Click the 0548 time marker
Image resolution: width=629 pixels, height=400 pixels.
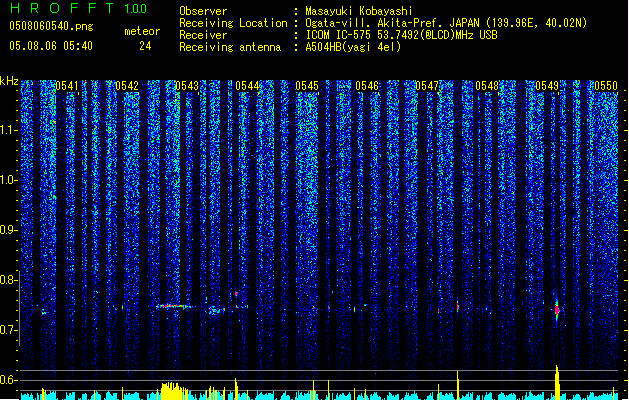pos(487,86)
